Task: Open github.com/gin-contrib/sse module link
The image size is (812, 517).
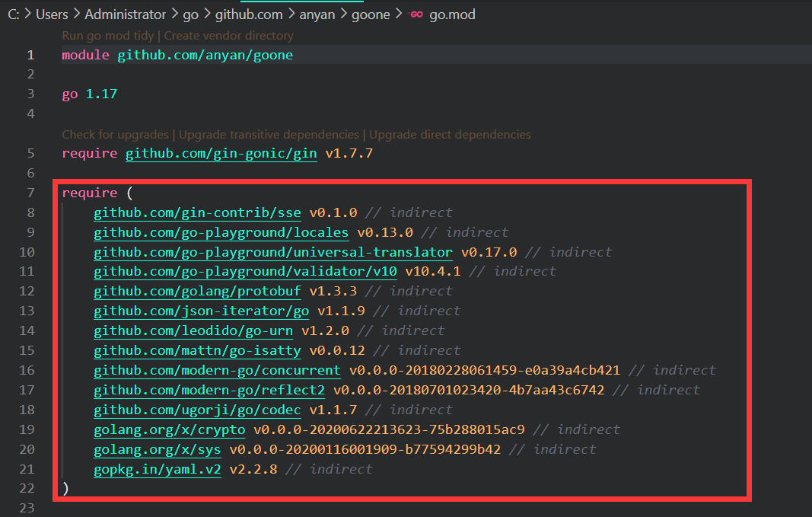Action: click(197, 213)
